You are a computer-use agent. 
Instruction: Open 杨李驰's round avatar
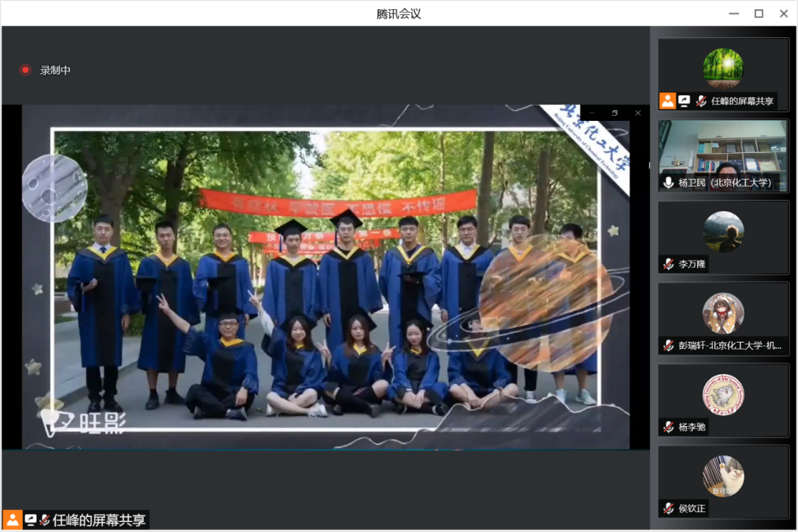click(x=723, y=395)
